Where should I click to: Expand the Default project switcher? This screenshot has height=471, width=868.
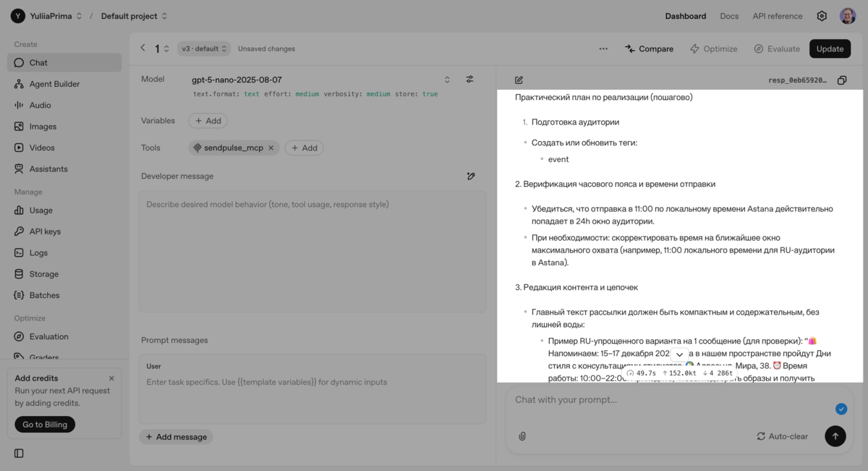click(135, 16)
